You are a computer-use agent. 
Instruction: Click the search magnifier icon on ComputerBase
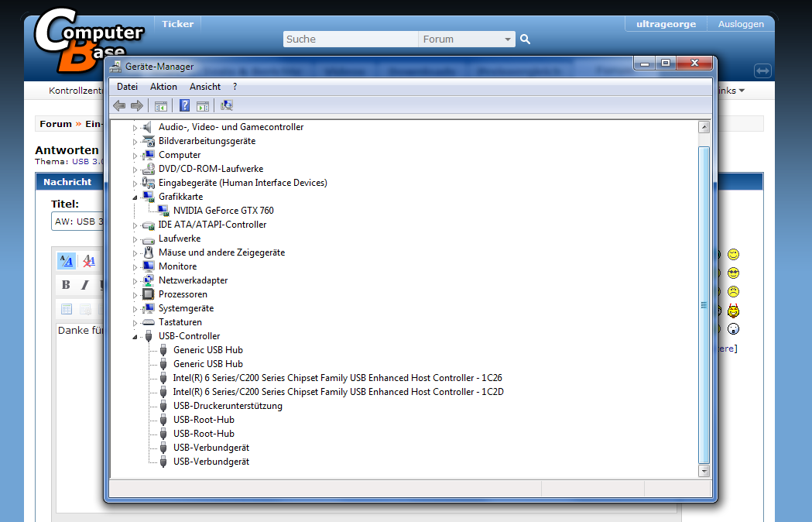click(x=525, y=39)
